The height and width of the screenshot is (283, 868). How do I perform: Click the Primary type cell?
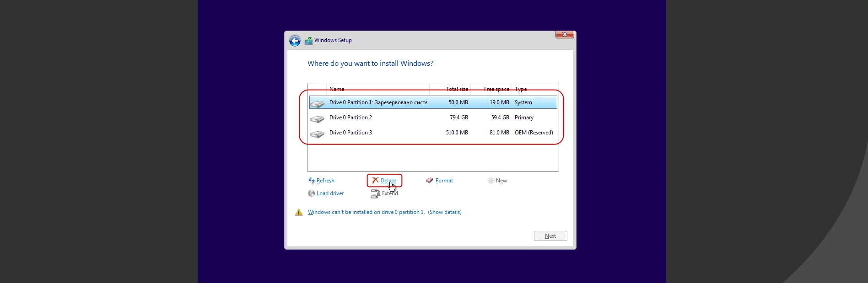coord(524,117)
